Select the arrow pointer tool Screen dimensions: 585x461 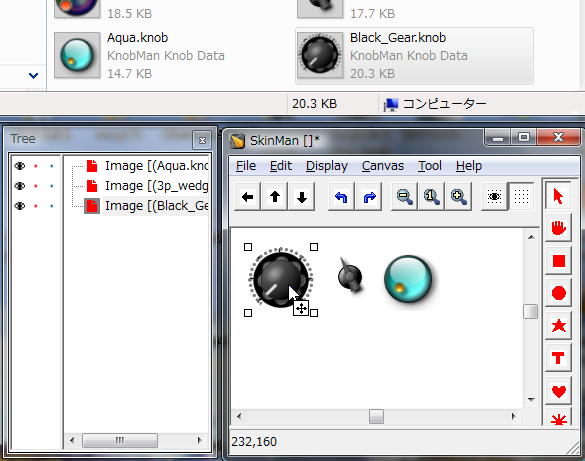[558, 196]
